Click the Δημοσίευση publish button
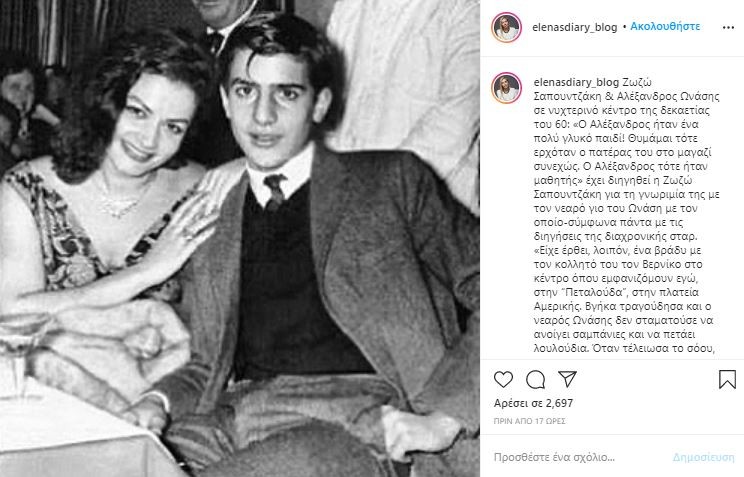Image resolution: width=744 pixels, height=477 pixels. coord(704,458)
